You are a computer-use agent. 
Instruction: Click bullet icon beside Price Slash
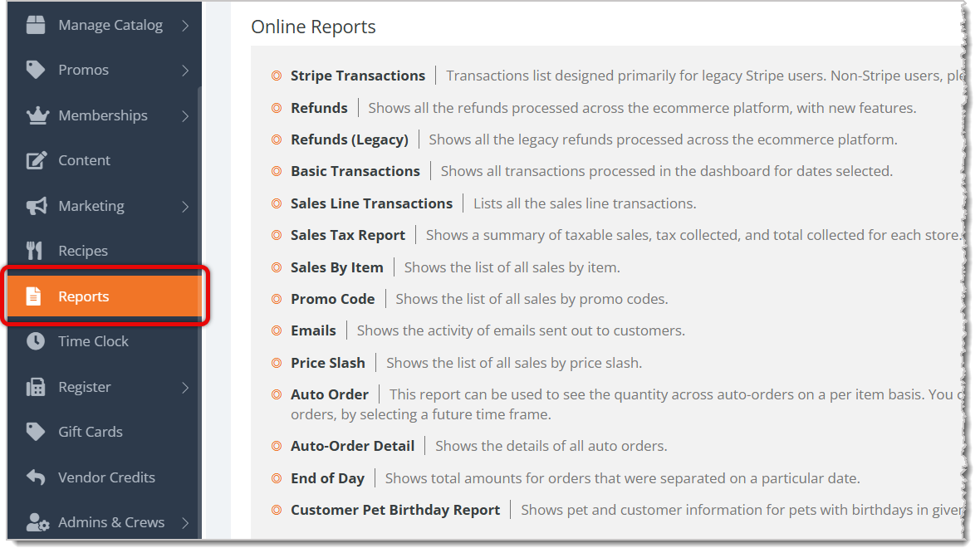click(277, 363)
